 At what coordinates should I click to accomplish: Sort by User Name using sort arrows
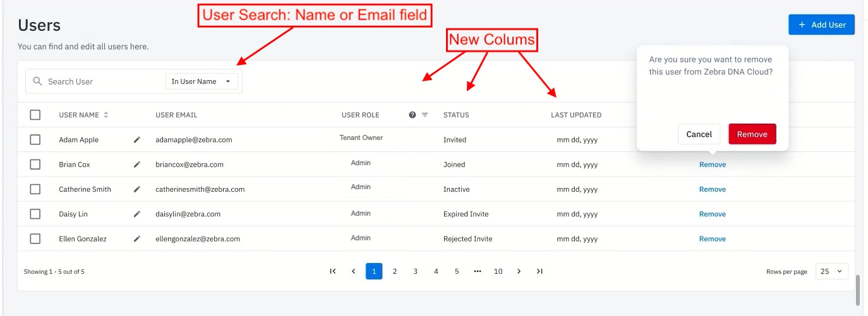coord(106,115)
